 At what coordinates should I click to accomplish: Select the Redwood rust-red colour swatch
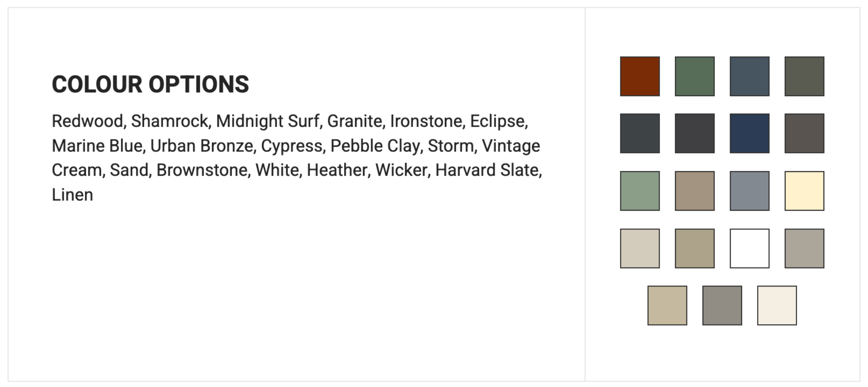[640, 76]
